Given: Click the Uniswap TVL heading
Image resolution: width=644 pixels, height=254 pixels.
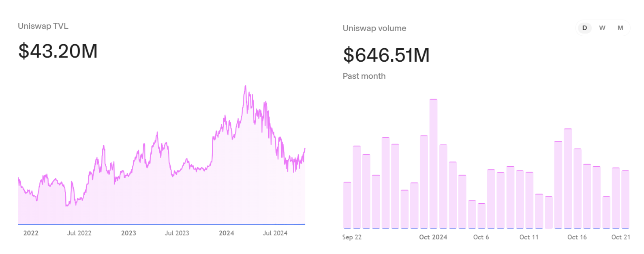Looking at the screenshot, I should coord(43,26).
